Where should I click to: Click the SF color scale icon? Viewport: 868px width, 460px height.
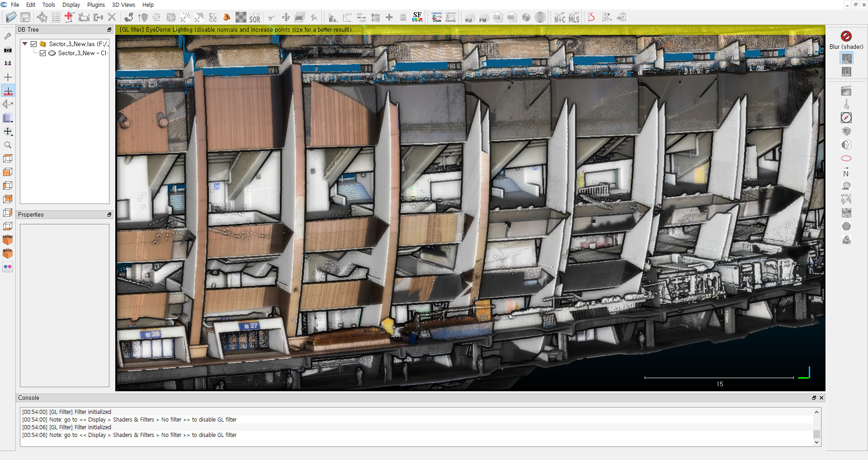(x=417, y=17)
